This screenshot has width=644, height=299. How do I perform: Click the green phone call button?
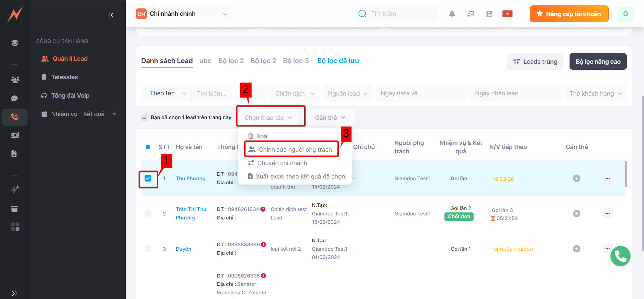(620, 256)
